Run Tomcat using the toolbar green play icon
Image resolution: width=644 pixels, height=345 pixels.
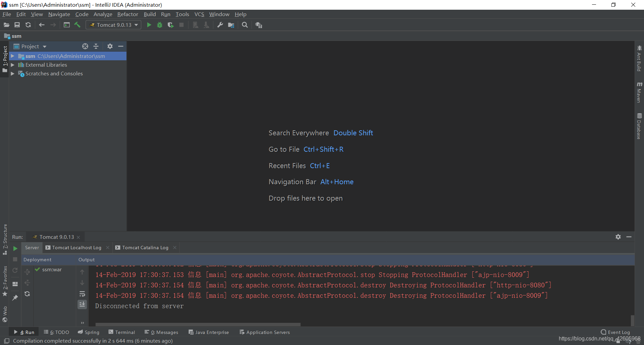pyautogui.click(x=149, y=25)
